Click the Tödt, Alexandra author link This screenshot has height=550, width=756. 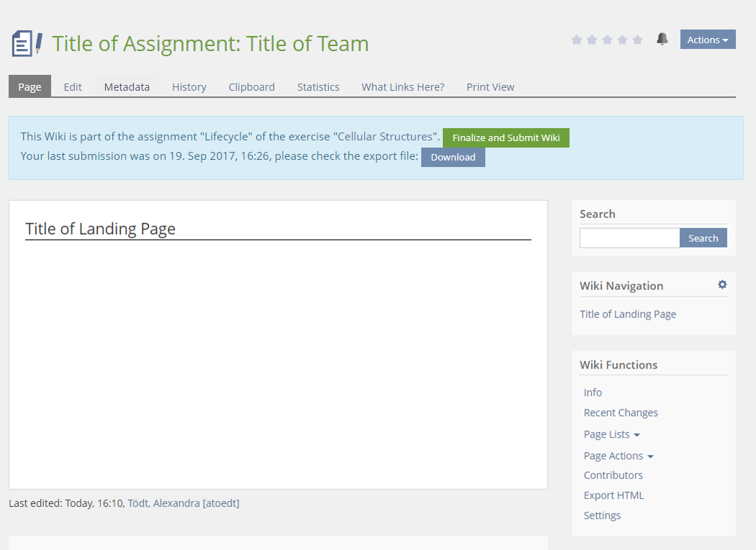coord(163,503)
